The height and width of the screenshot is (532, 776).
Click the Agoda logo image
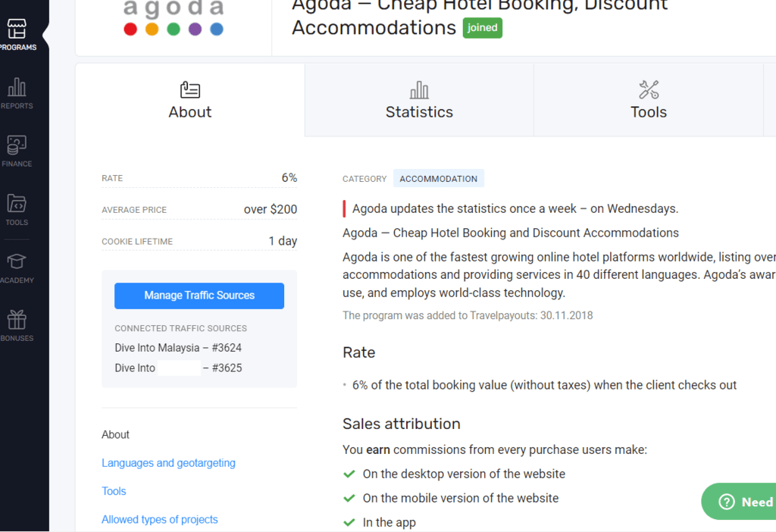[174, 18]
